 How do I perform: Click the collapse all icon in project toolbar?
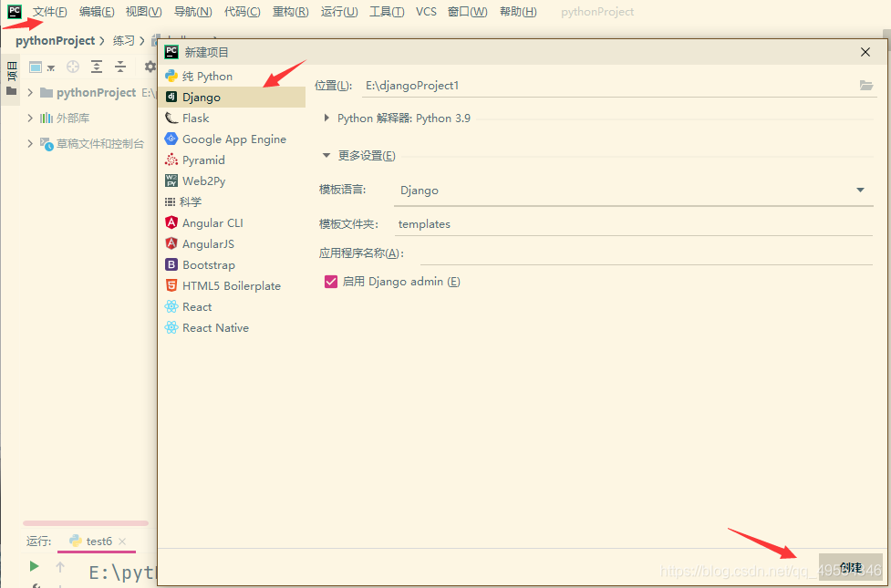tap(120, 67)
